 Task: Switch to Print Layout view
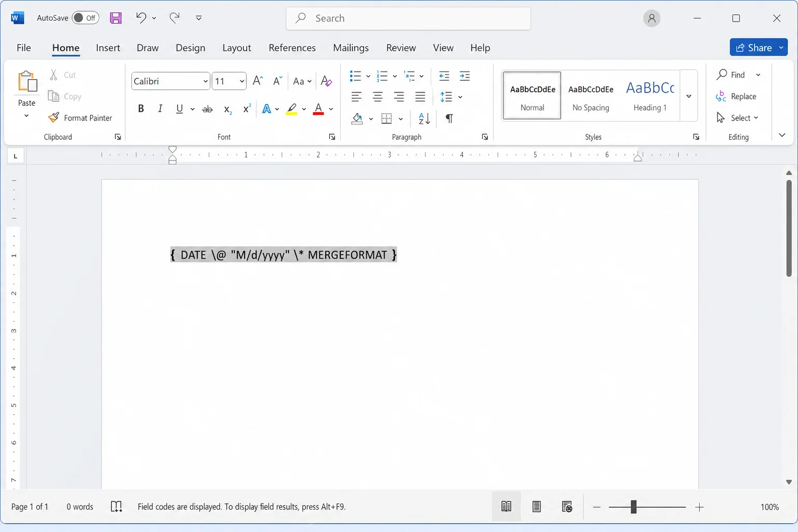[537, 507]
